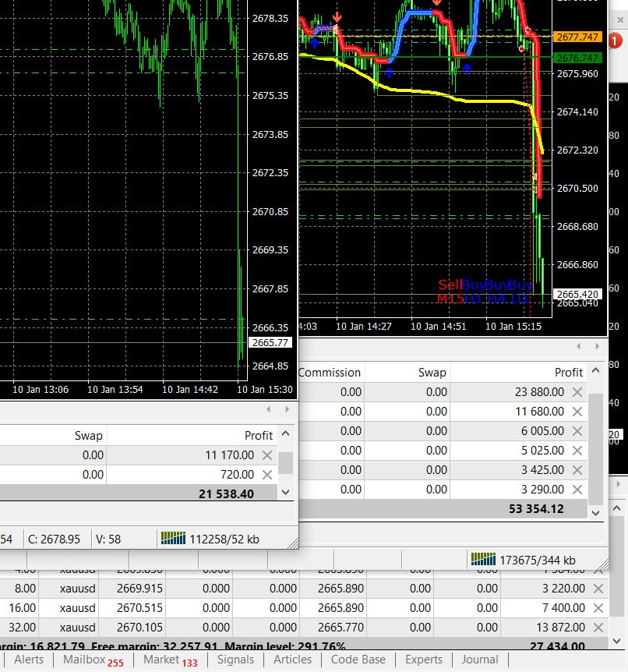The image size is (628, 672).
Task: Grab the left window resize grip corner
Action: coord(294,543)
